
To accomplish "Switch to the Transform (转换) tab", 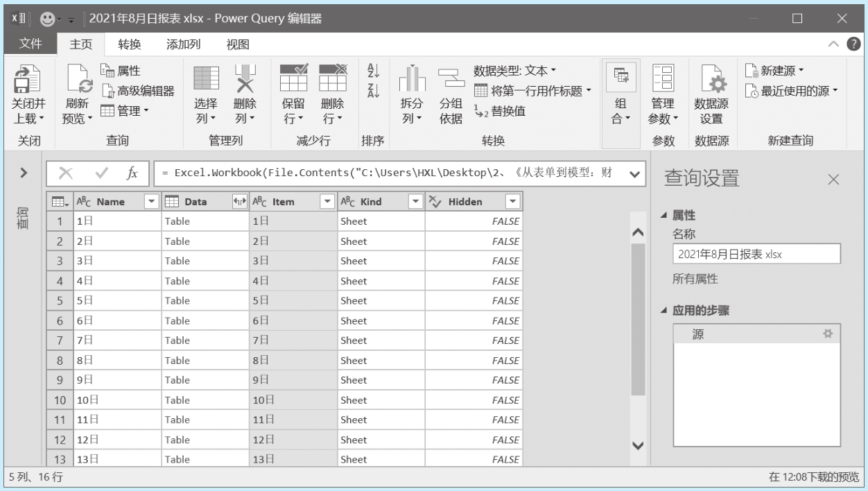I will tap(129, 44).
